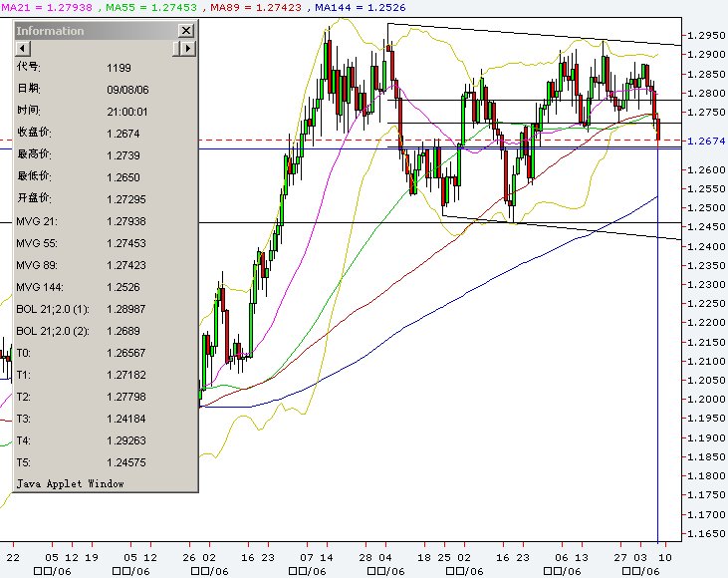
Task: Click the date label 10 on time axis
Action: (665, 557)
